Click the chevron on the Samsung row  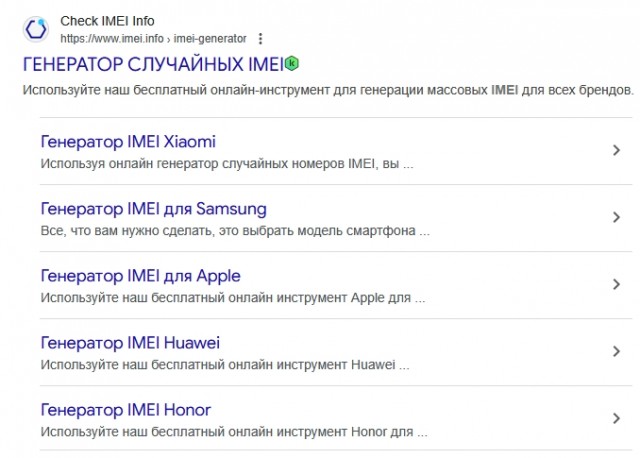coord(616,217)
